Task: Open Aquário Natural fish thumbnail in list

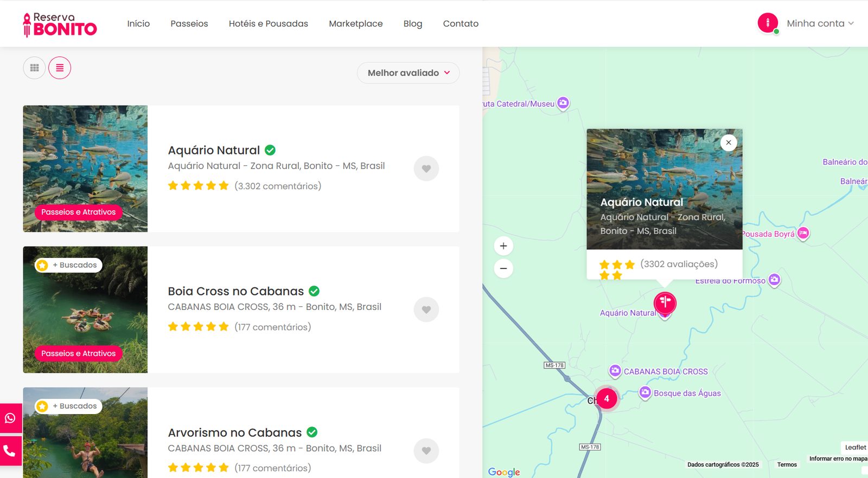Action: point(85,169)
